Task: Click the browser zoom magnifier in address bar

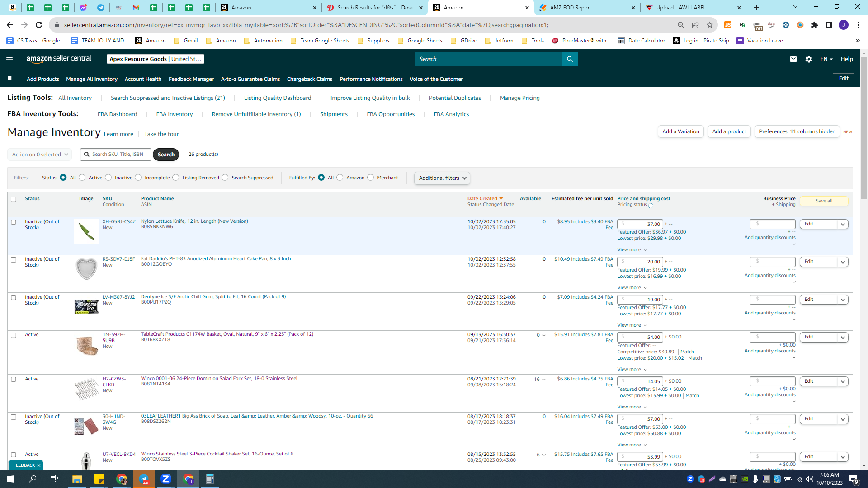Action: click(x=681, y=25)
